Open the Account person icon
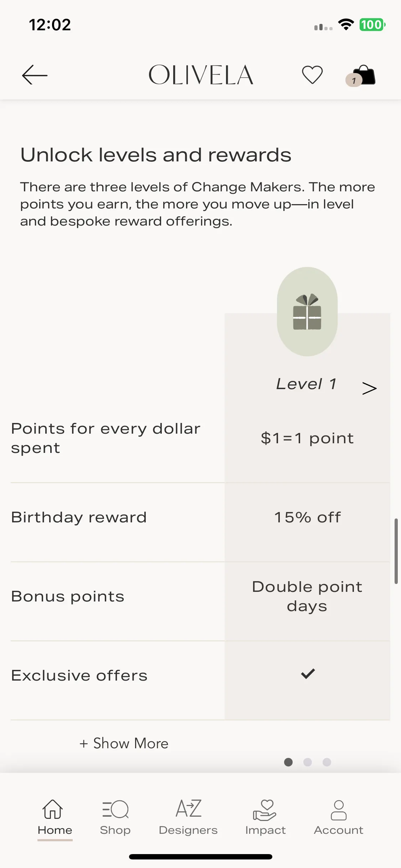This screenshot has width=401, height=868. (339, 810)
